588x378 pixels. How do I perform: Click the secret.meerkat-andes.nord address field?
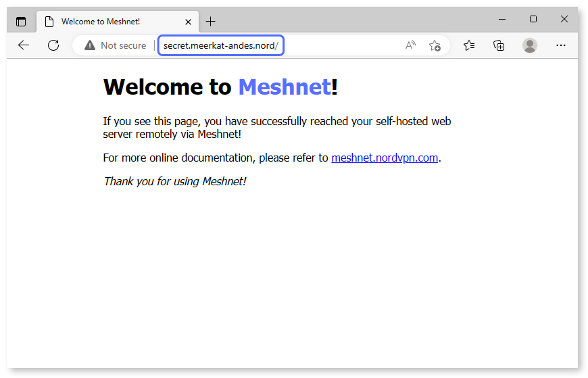[221, 45]
